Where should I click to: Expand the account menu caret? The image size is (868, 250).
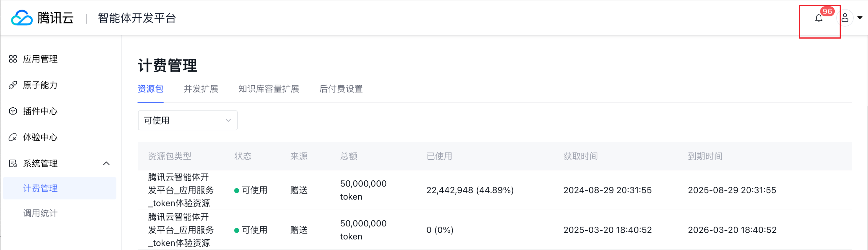click(860, 18)
